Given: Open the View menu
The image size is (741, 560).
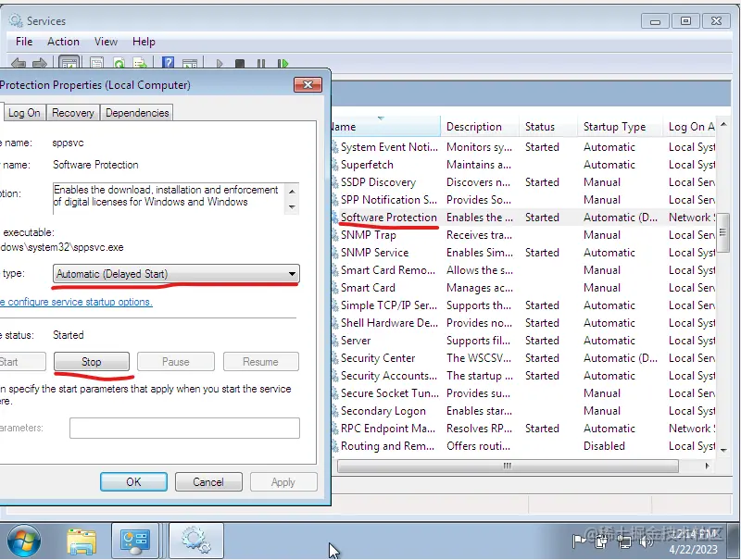Looking at the screenshot, I should (x=106, y=42).
